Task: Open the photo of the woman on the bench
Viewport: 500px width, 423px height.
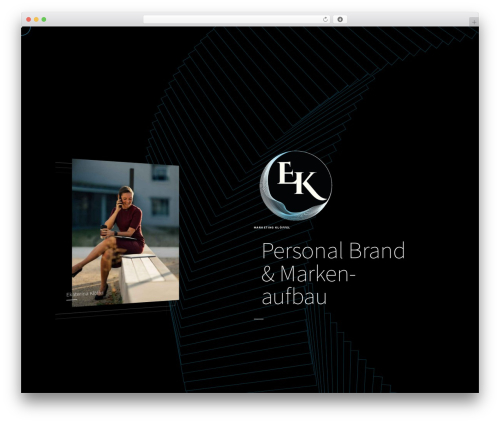Action: pos(125,233)
